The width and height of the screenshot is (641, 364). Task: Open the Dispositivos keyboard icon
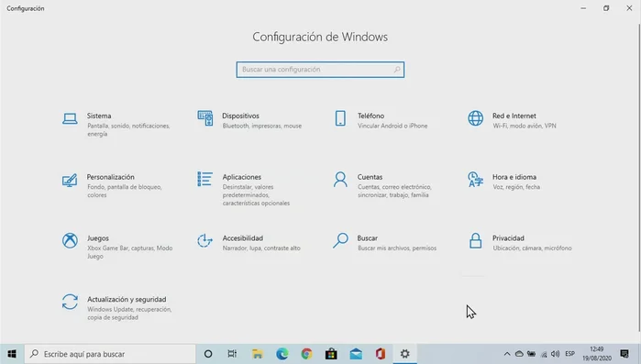205,118
